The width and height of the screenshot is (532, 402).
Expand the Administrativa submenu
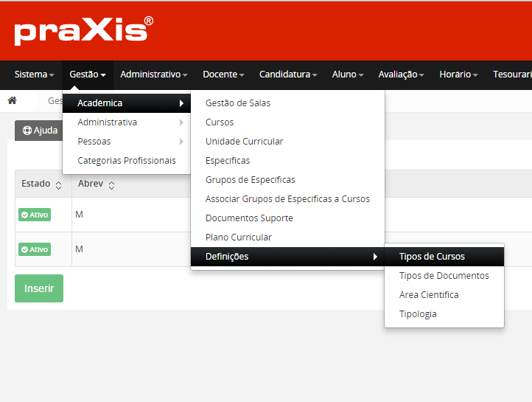click(x=107, y=122)
